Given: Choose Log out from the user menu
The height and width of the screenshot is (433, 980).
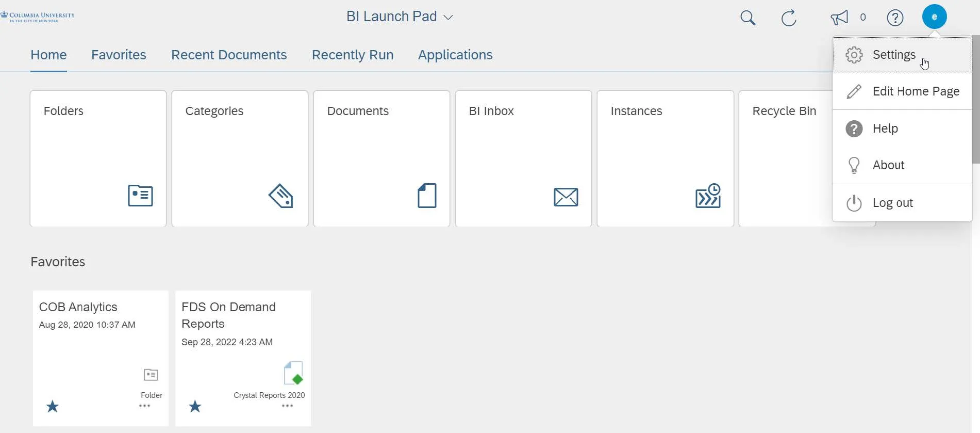Looking at the screenshot, I should (x=902, y=203).
